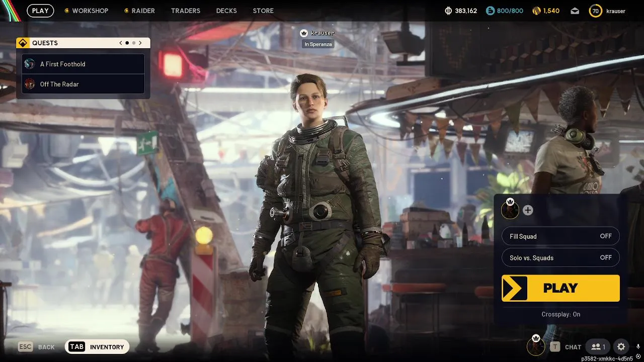Open CHAT with the T key button
Image resolution: width=644 pixels, height=362 pixels.
point(566,347)
